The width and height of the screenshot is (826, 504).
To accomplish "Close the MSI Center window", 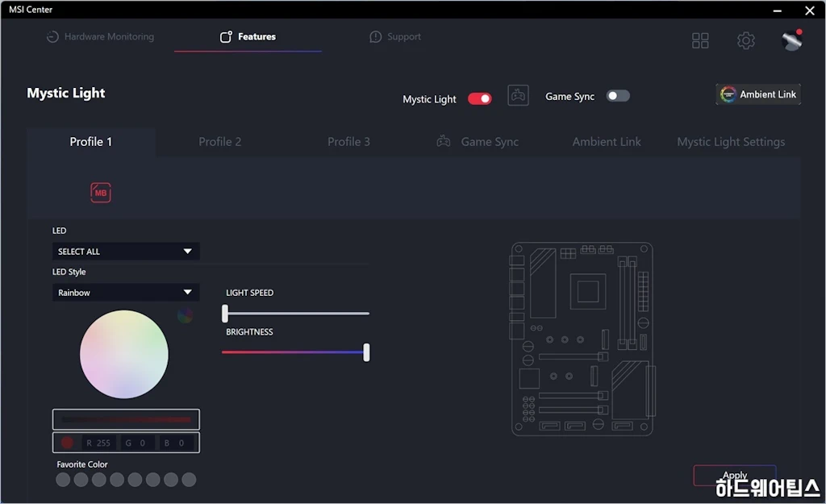I will [810, 10].
